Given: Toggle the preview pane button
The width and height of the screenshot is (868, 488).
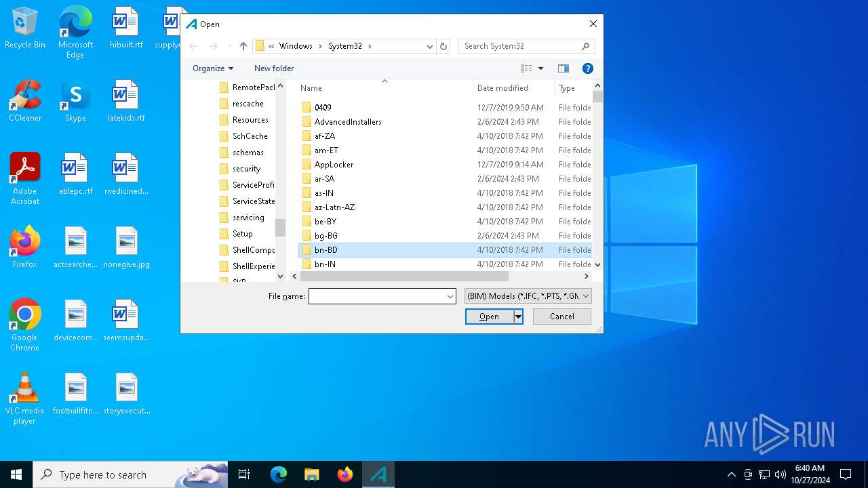Looking at the screenshot, I should [563, 68].
